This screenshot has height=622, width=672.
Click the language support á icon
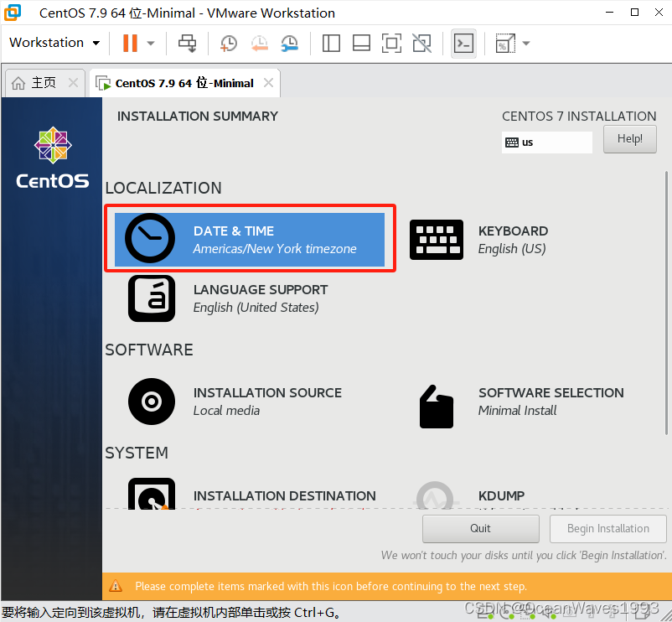coord(152,298)
